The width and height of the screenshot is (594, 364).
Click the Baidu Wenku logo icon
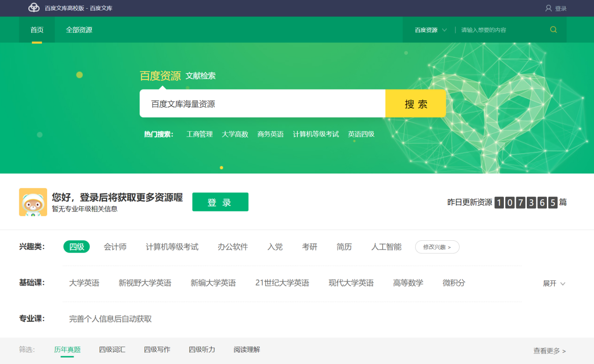point(32,8)
